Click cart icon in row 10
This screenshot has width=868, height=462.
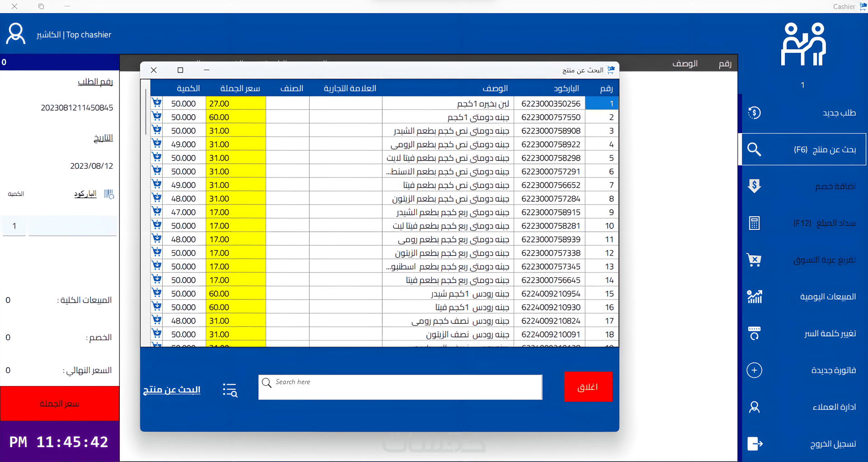[157, 225]
